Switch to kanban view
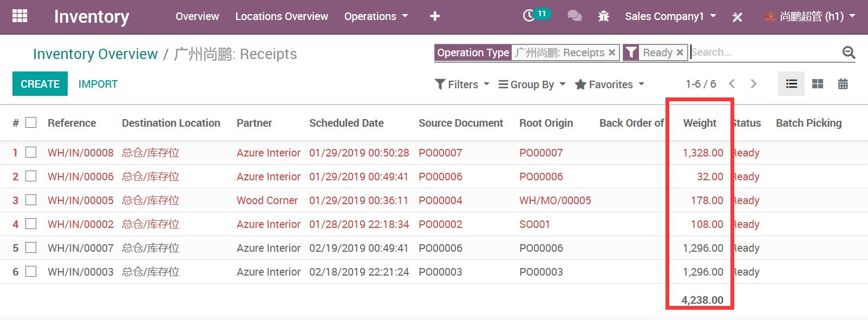868x320 pixels. [x=817, y=84]
